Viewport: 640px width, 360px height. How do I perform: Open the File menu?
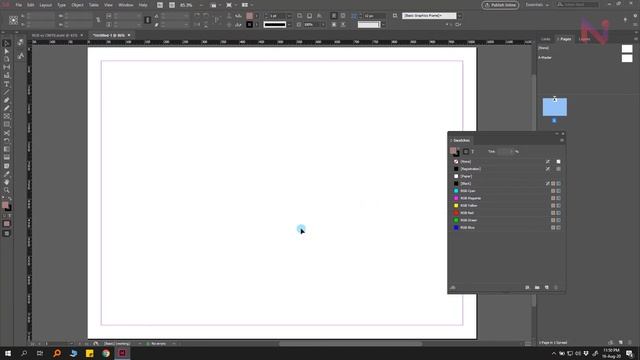(19, 5)
